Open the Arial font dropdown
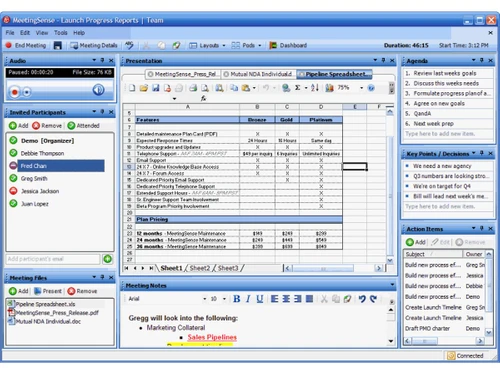This screenshot has height=375, width=500. (205, 299)
